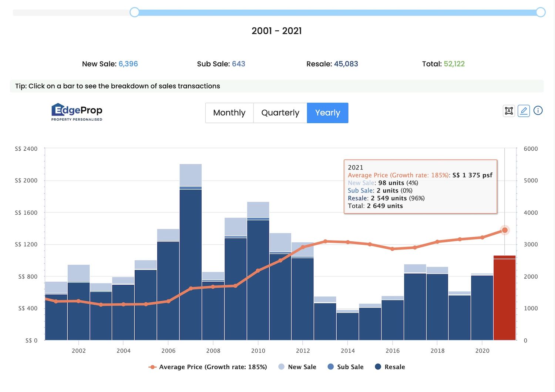
Task: Click the right handle of year range slider
Action: pyautogui.click(x=541, y=12)
